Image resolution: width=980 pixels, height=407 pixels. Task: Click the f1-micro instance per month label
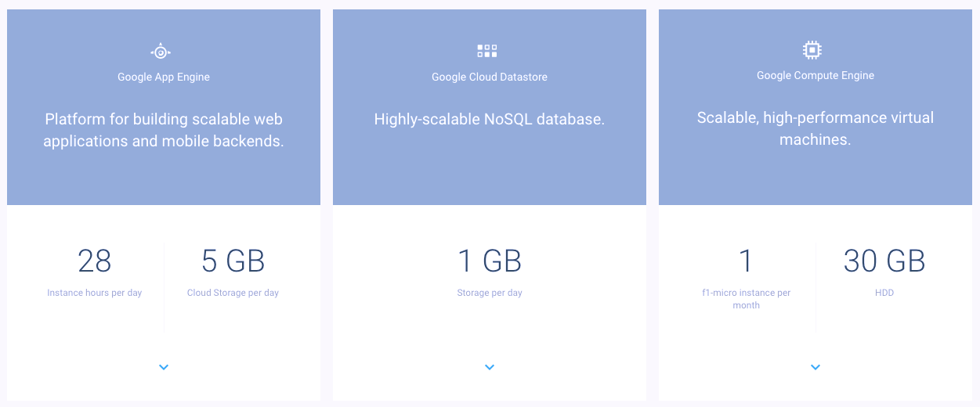click(747, 299)
